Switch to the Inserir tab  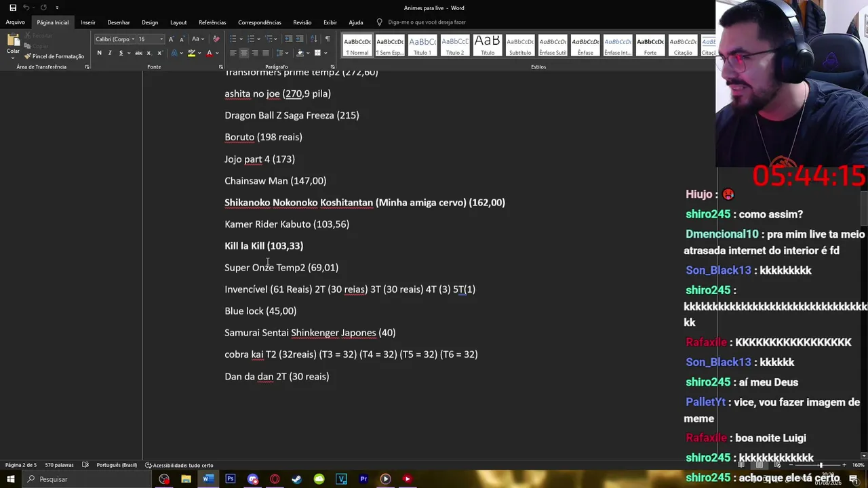88,22
